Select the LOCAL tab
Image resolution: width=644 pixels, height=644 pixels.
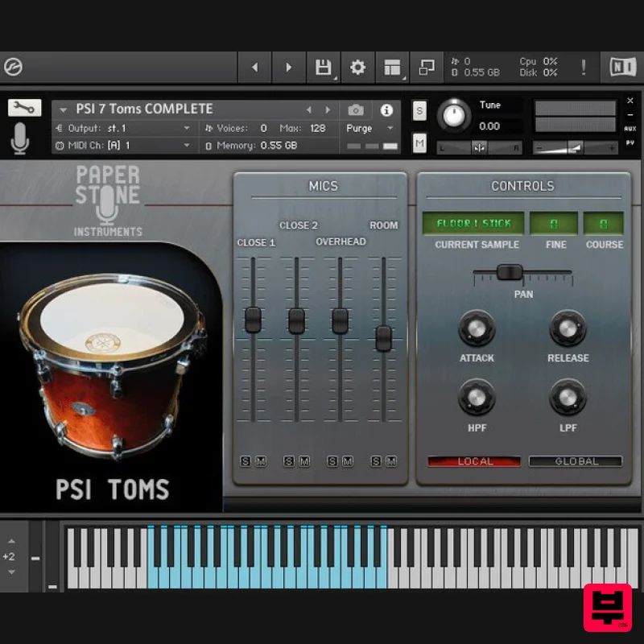point(475,461)
